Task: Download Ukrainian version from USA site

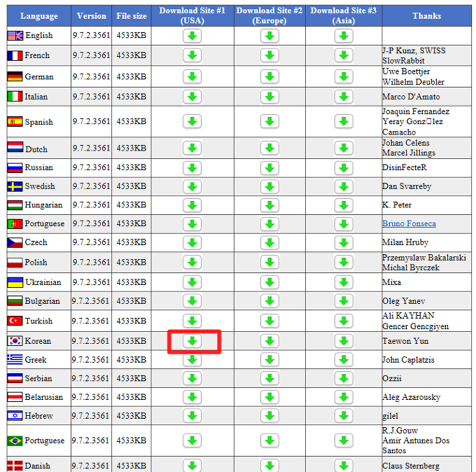Action: pos(192,282)
